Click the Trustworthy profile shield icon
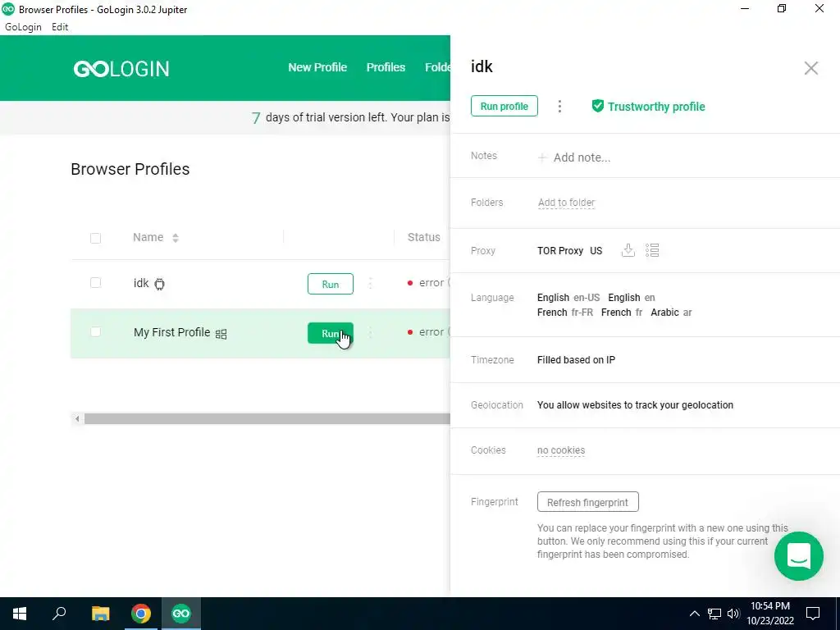 coord(597,106)
